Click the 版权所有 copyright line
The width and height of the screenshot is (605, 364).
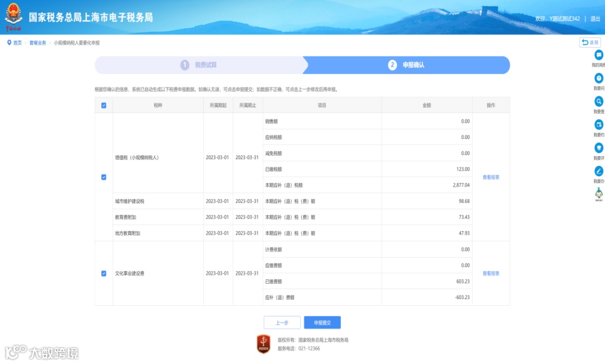[x=313, y=340]
